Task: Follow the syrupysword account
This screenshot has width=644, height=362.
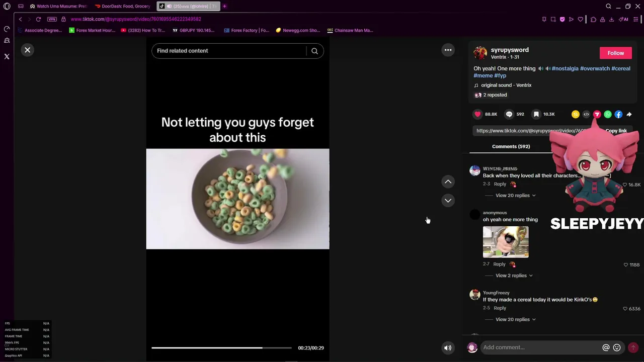Action: coord(615,53)
